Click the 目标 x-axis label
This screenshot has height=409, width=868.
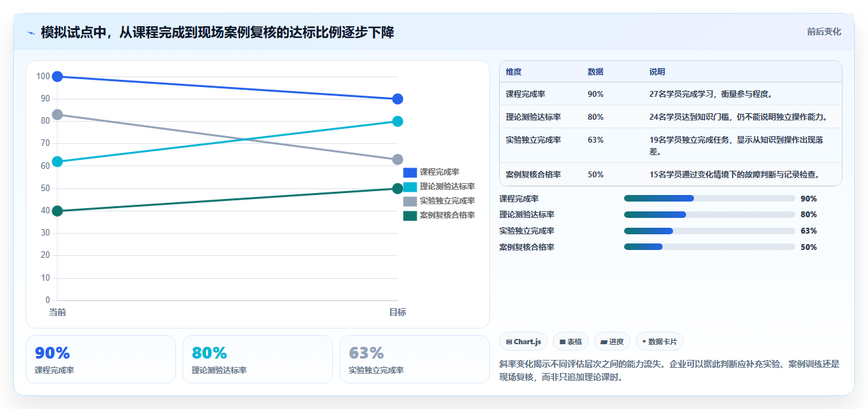398,312
